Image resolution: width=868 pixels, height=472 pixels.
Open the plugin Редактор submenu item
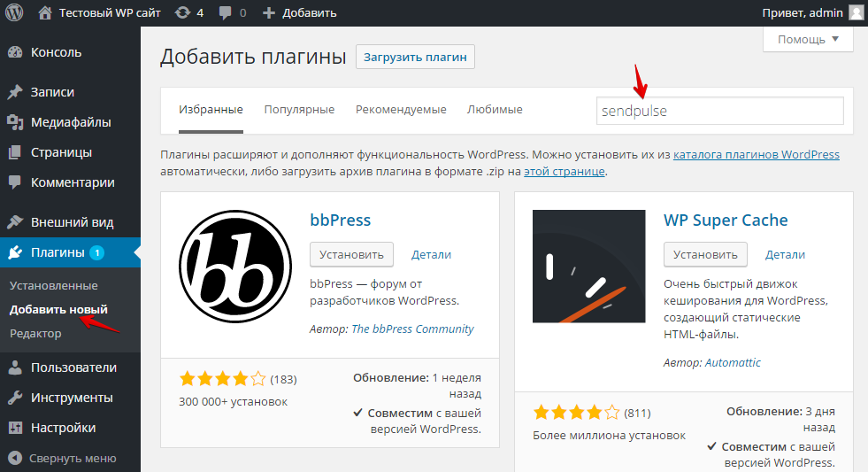click(35, 334)
